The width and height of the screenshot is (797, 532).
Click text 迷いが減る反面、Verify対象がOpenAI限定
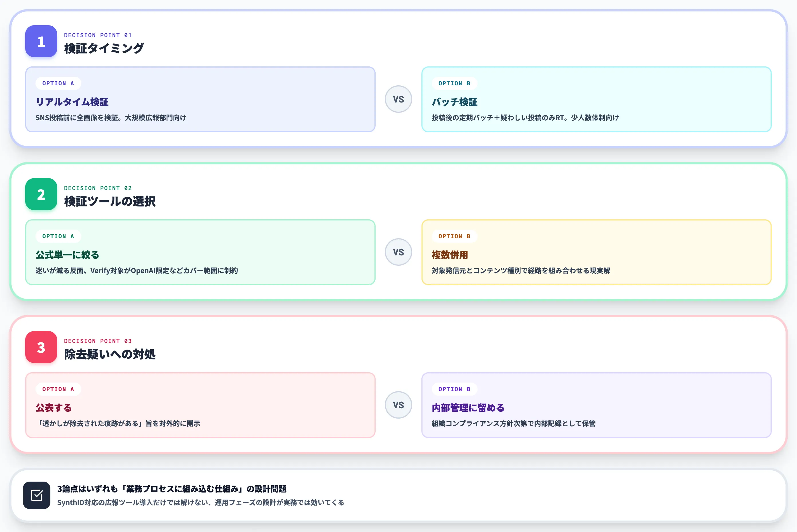tap(102, 271)
